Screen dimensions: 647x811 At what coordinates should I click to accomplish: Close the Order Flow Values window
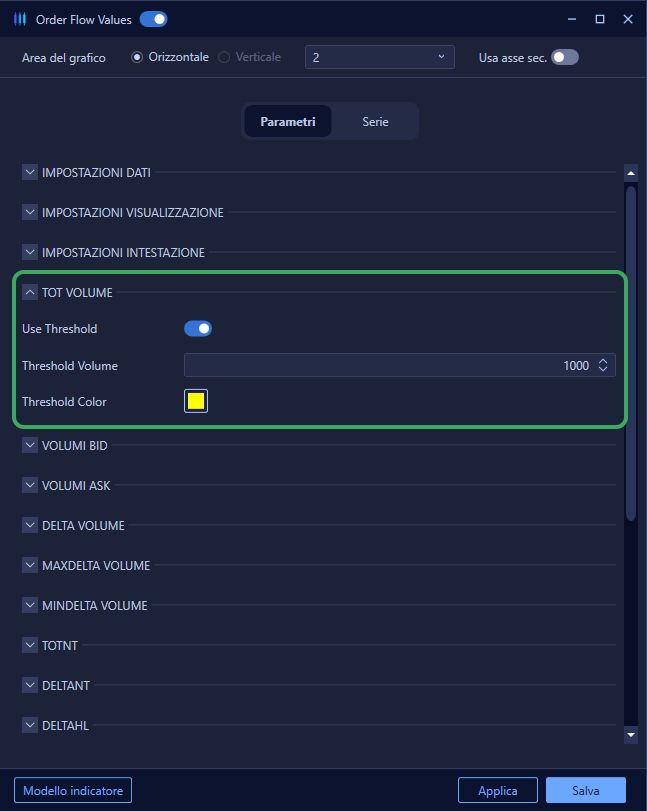628,19
